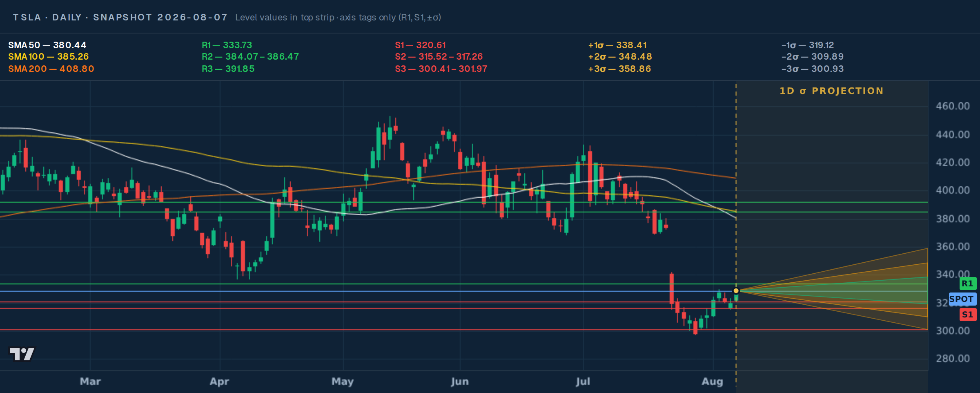Select the SMA 200 — 408.80 label
The height and width of the screenshot is (393, 980).
click(x=51, y=69)
